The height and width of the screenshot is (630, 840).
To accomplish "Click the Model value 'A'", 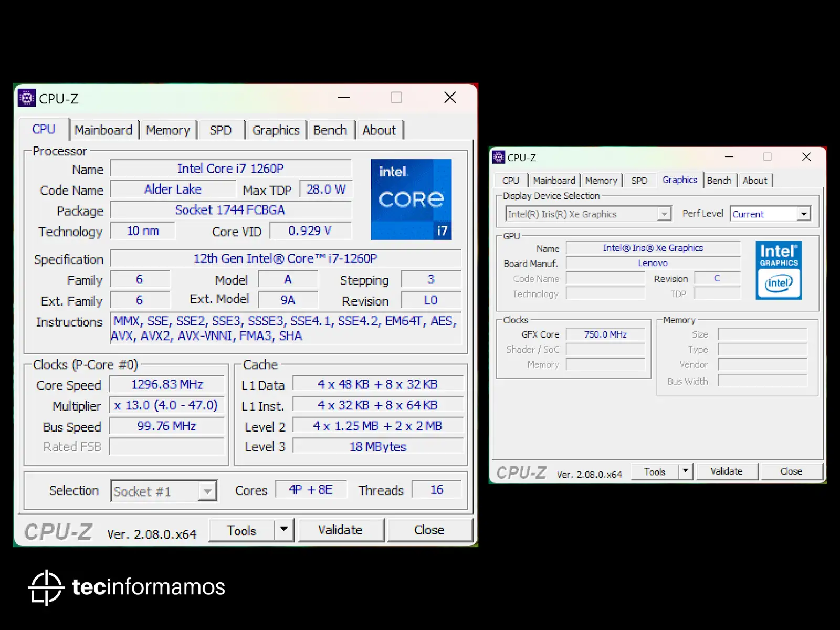I will click(x=288, y=280).
